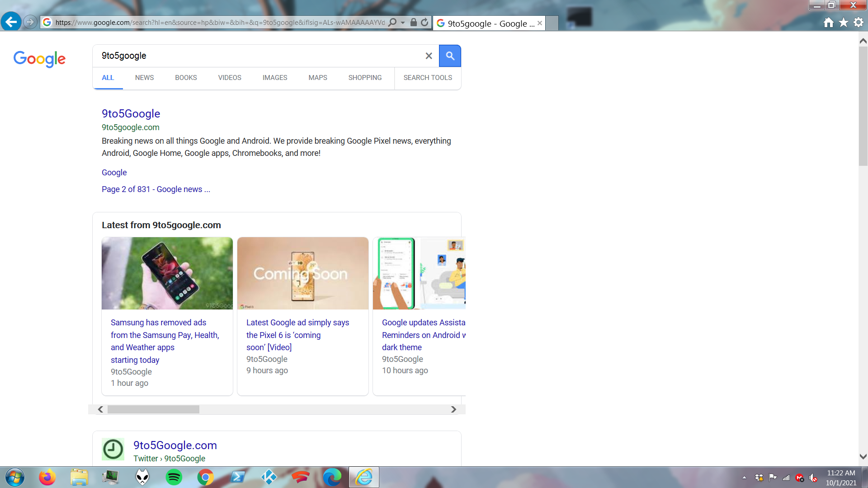Click the security lock icon in the address bar
The image size is (868, 488).
click(x=413, y=22)
